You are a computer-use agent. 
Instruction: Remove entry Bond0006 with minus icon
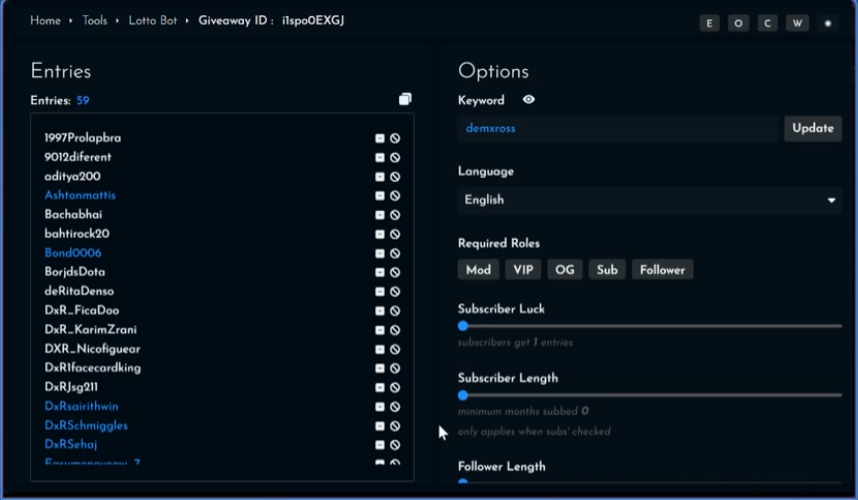pyautogui.click(x=380, y=253)
